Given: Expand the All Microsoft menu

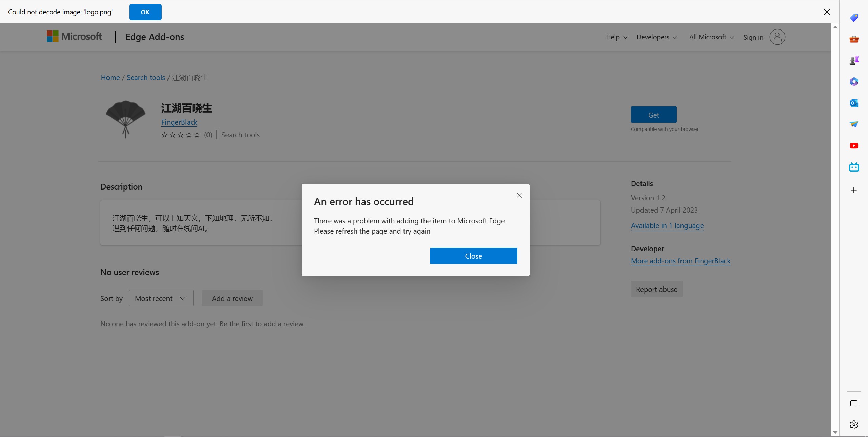Looking at the screenshot, I should click(711, 37).
